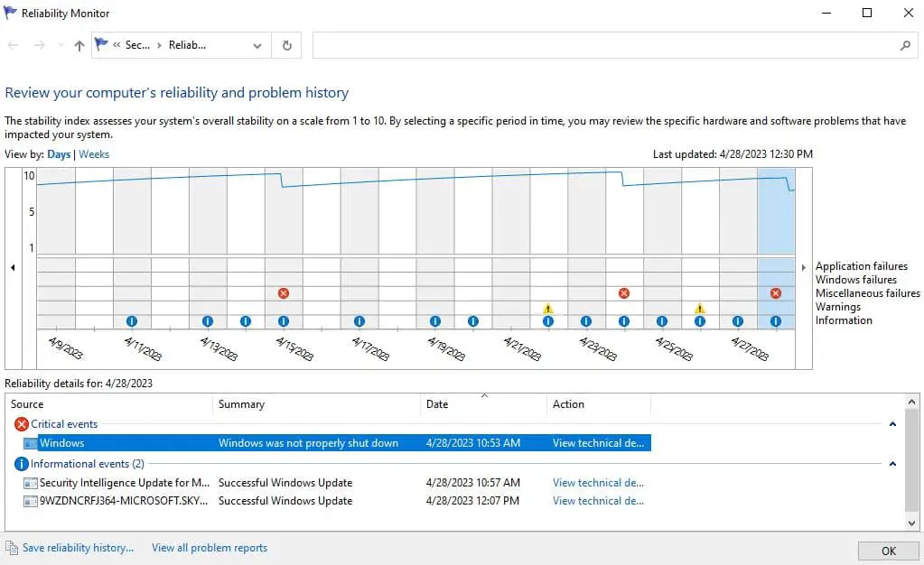
Task: Select the 4/9/2023 column in the chart
Action: pyautogui.click(x=56, y=247)
